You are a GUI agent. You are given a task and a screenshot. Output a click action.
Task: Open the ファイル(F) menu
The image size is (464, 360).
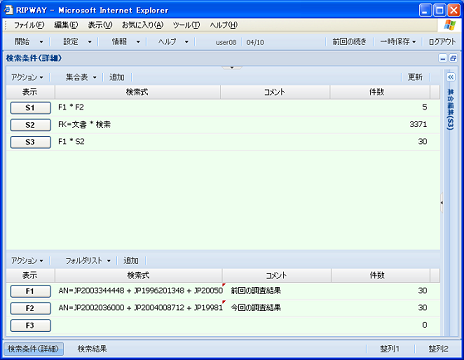coord(29,25)
